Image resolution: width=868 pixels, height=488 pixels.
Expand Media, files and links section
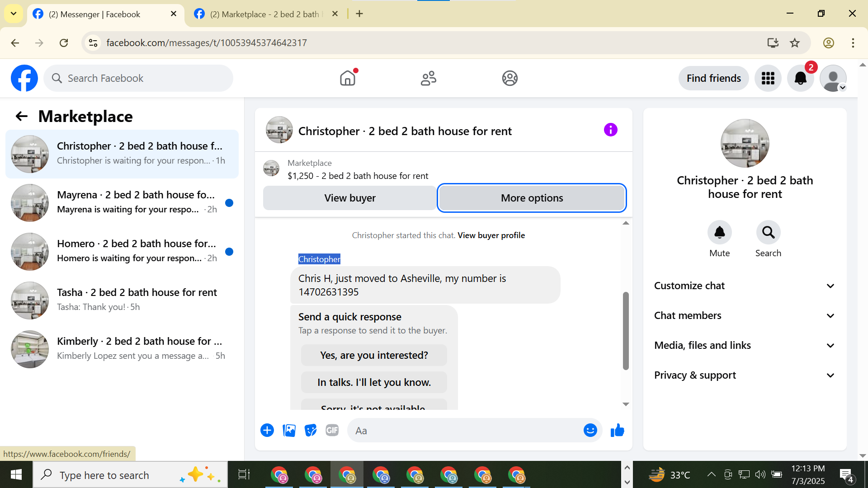tap(745, 346)
